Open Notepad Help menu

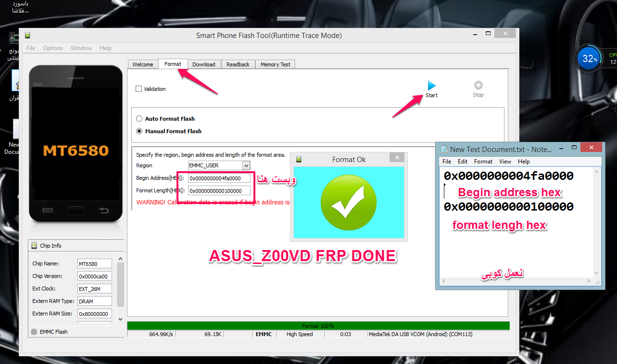524,162
